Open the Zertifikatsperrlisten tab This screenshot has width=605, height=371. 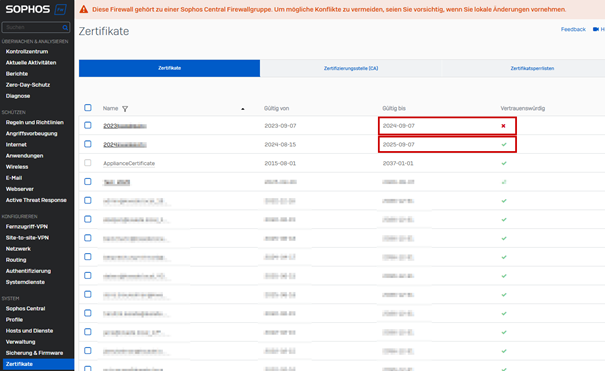[532, 68]
